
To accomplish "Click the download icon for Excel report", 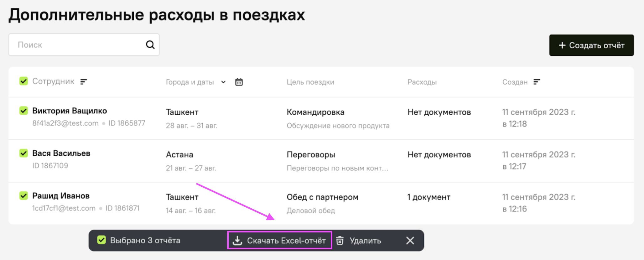I will tap(237, 241).
